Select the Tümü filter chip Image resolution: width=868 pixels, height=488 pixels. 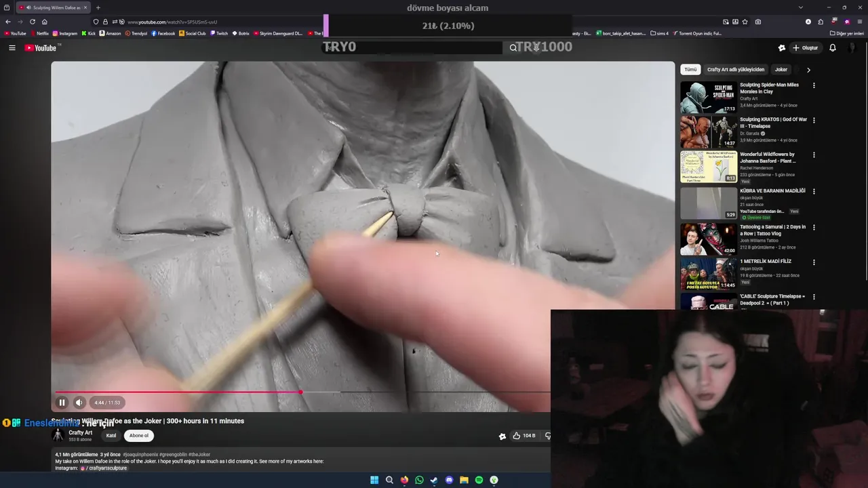pyautogui.click(x=690, y=69)
